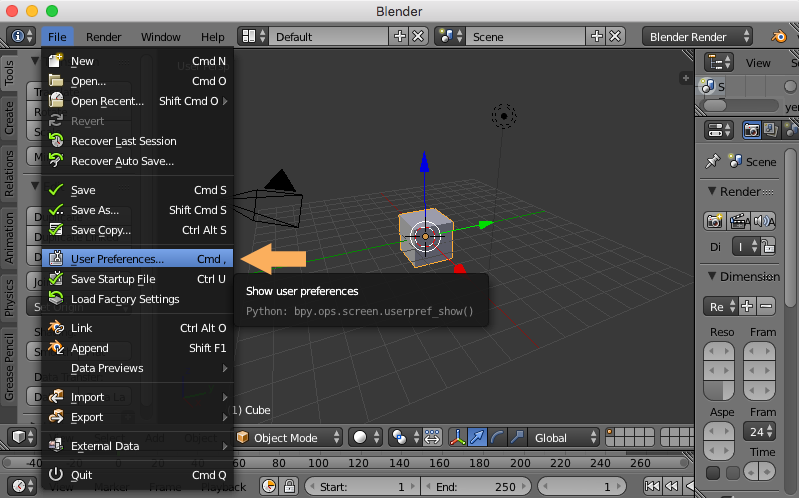The image size is (799, 498).
Task: Click the scene browse icon
Action: click(450, 37)
